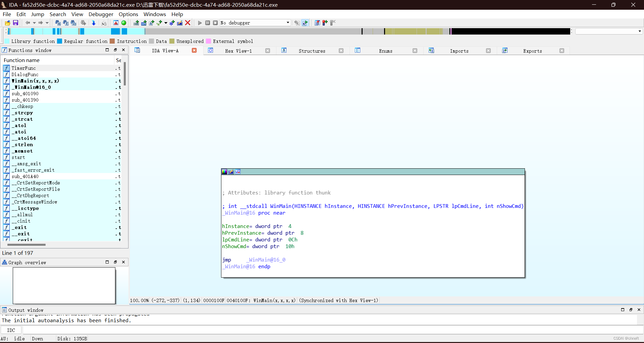644x343 pixels.
Task: Open the Edit menu
Action: coord(21,14)
